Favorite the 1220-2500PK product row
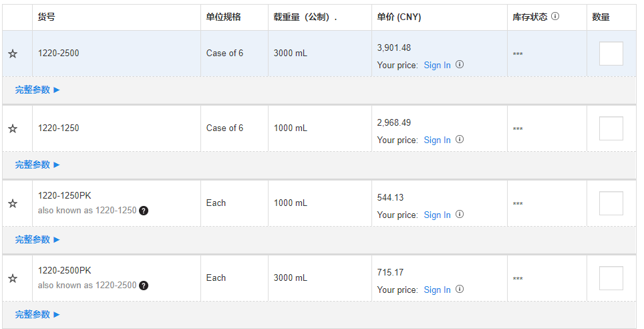Screen dimensions: 644x329 pyautogui.click(x=13, y=278)
